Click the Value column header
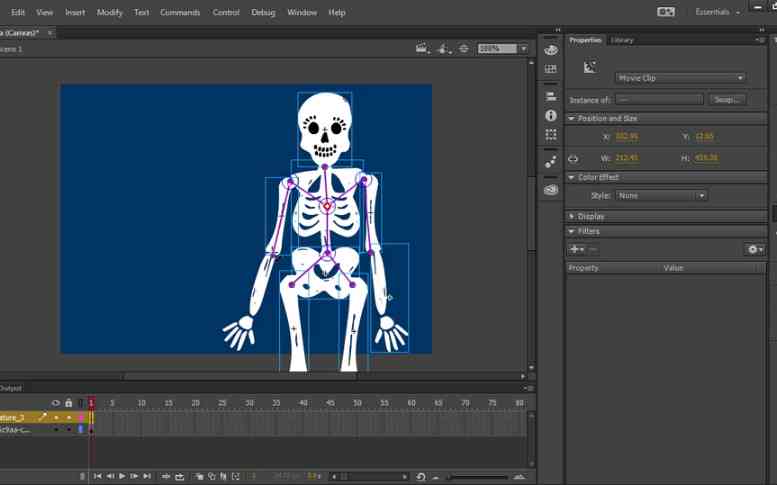This screenshot has height=485, width=777. [673, 268]
